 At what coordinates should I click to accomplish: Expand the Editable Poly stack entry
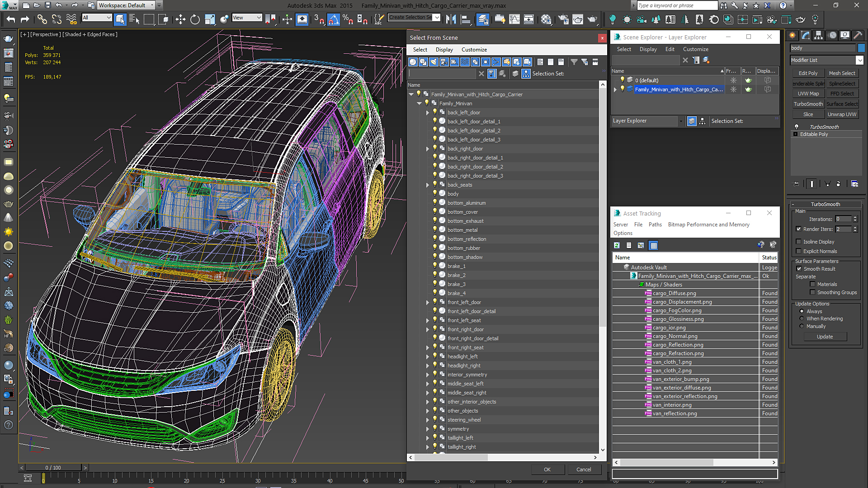pyautogui.click(x=796, y=134)
